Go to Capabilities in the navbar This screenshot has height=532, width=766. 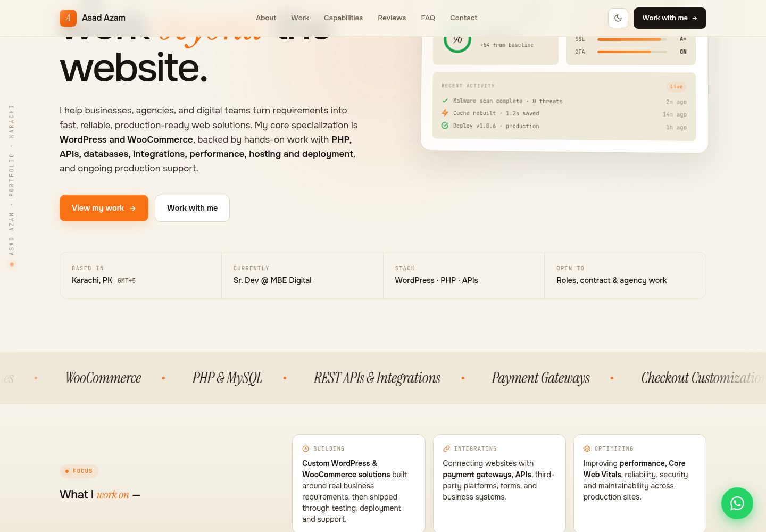343,18
